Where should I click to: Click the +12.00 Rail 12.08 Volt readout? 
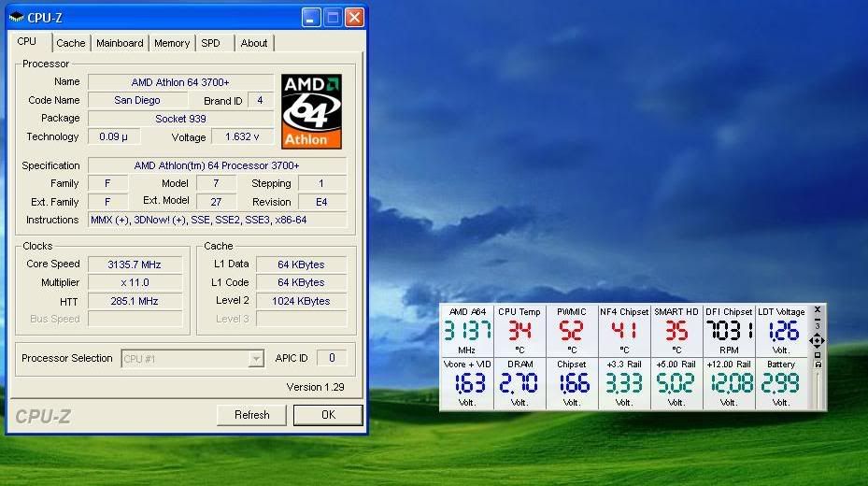729,383
